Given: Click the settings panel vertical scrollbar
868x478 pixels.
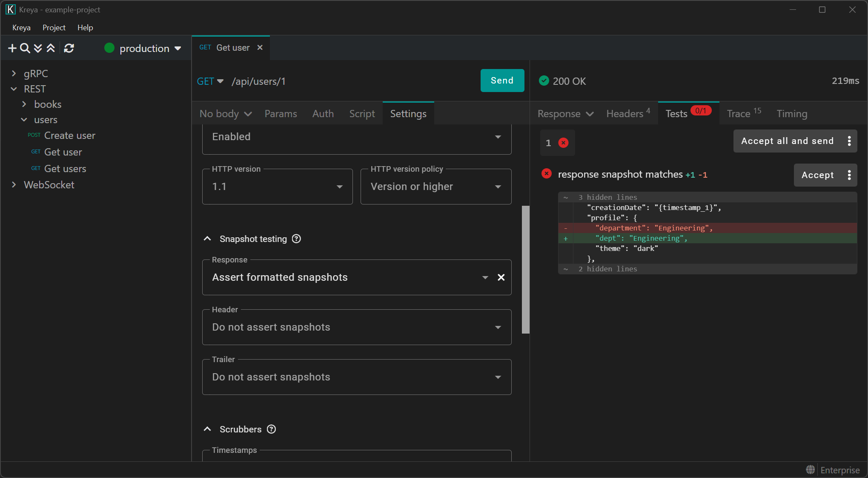Looking at the screenshot, I should [x=526, y=269].
